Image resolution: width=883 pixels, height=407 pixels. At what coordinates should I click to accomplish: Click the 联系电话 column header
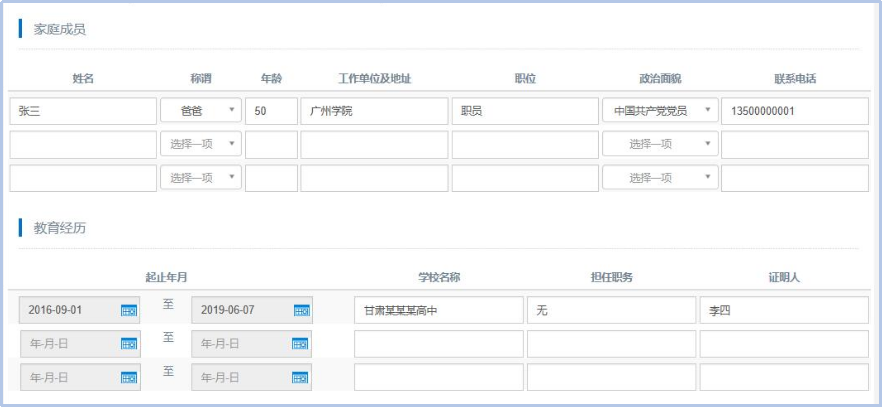pos(795,79)
